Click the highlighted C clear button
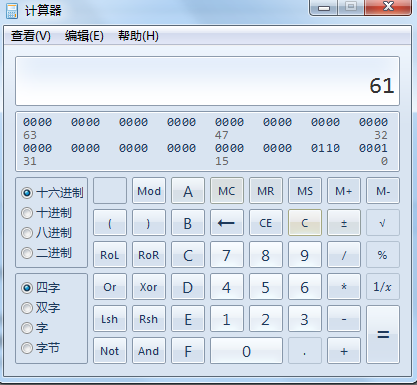This screenshot has height=385, width=417. tap(305, 223)
